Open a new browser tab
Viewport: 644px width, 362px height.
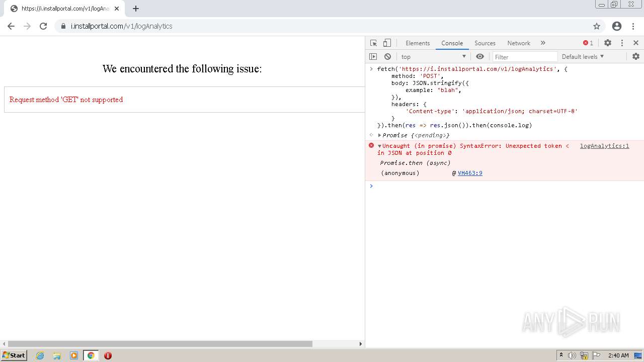pyautogui.click(x=136, y=9)
